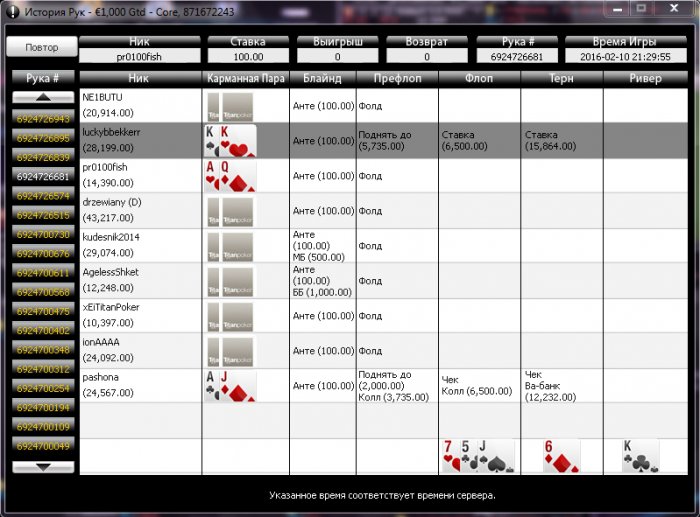Click drzewiany's face-down cards
This screenshot has width=700, height=517.
point(230,212)
